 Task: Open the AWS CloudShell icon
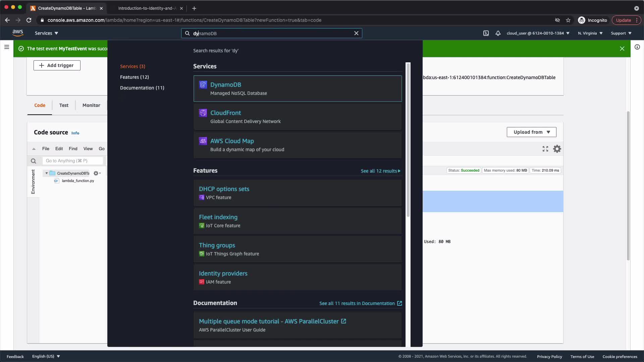coord(486,33)
